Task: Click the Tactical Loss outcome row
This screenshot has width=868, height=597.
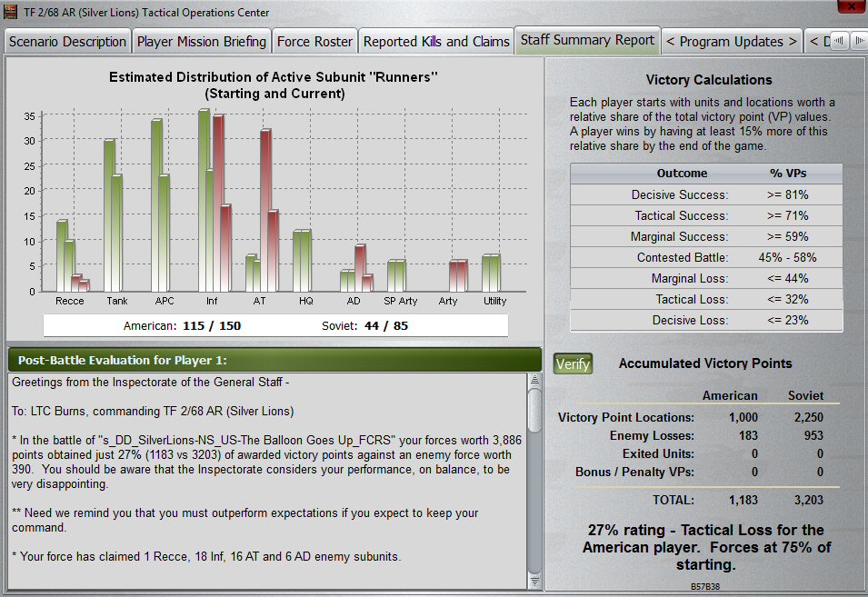Action: [706, 299]
